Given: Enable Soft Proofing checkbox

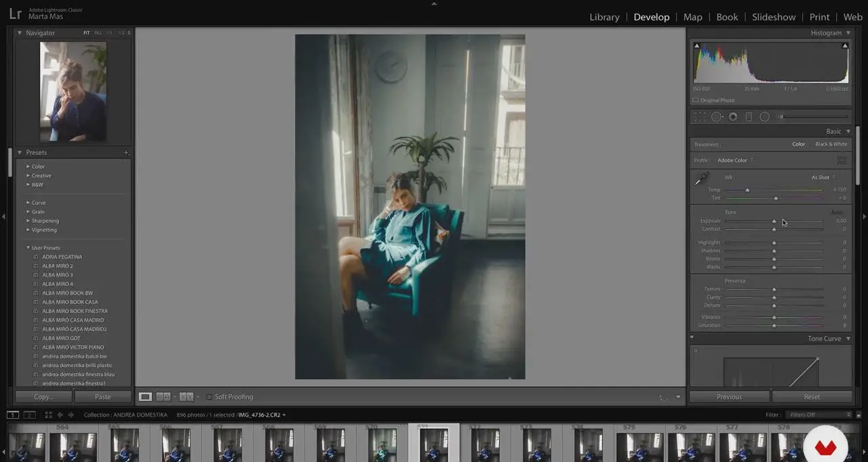Looking at the screenshot, I should tap(209, 397).
